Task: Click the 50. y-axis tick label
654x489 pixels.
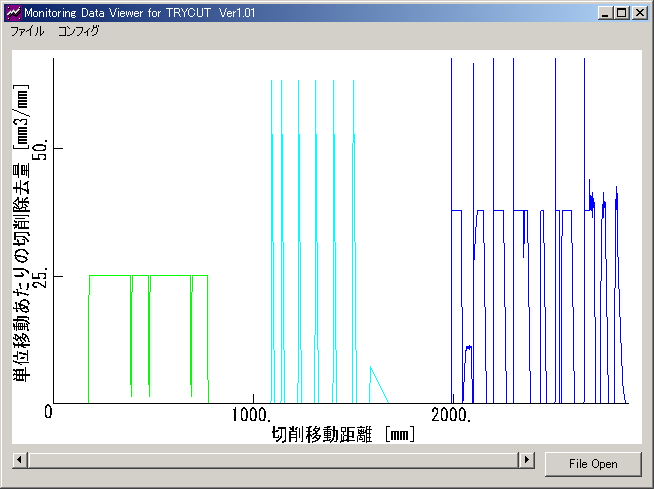Action: 42,149
